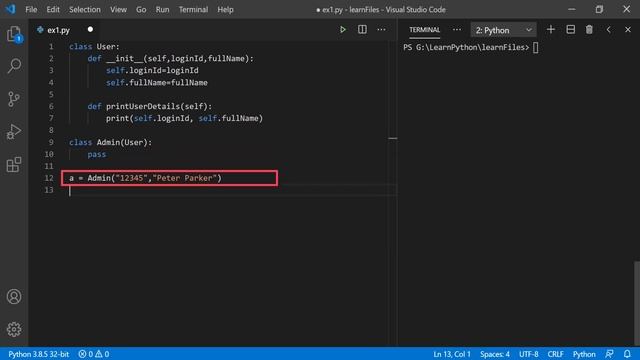This screenshot has height=360, width=640.
Task: Select the 2: Python terminal dropdown
Action: (503, 30)
